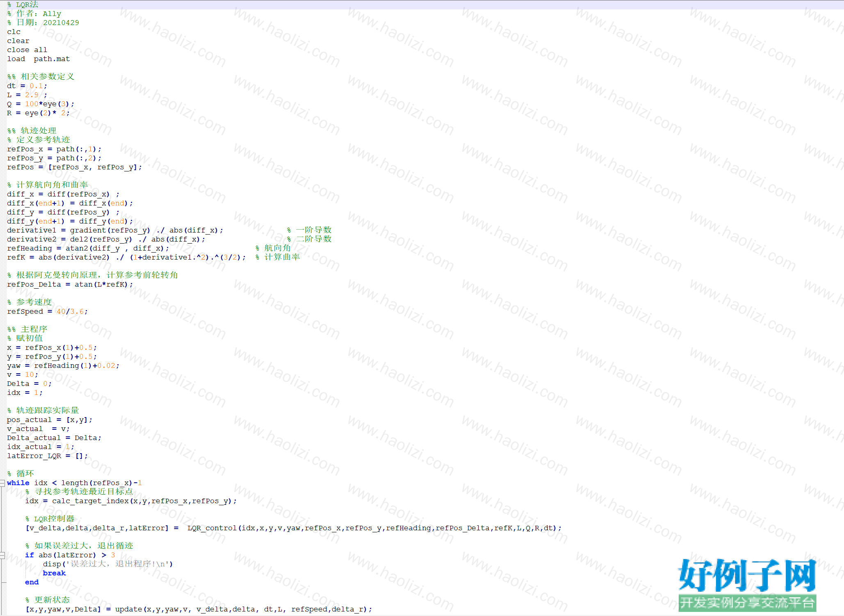This screenshot has width=844, height=616.
Task: Click the 'end' keyword of the if block
Action: pos(32,582)
